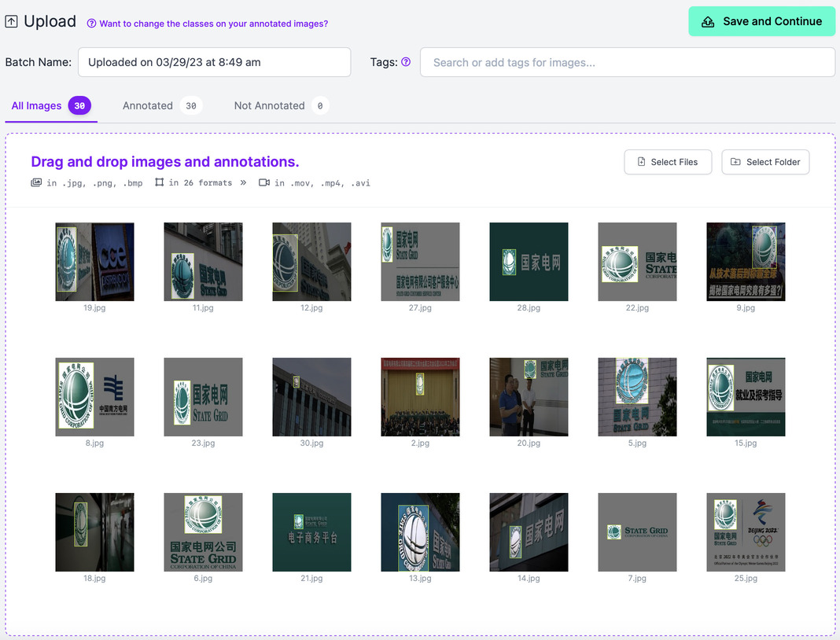The width and height of the screenshot is (840, 640).
Task: Click the Tags search input field
Action: coord(627,62)
